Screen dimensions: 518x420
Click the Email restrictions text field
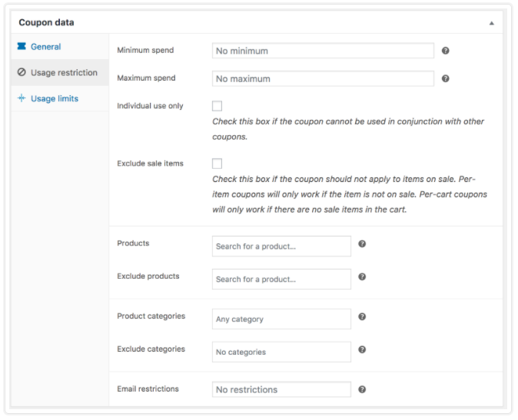(x=281, y=389)
